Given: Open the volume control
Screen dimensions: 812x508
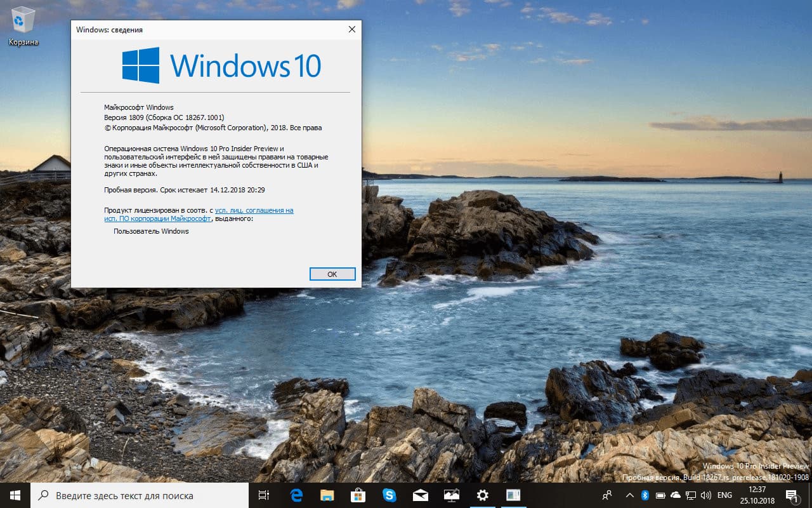Looking at the screenshot, I should 706,495.
